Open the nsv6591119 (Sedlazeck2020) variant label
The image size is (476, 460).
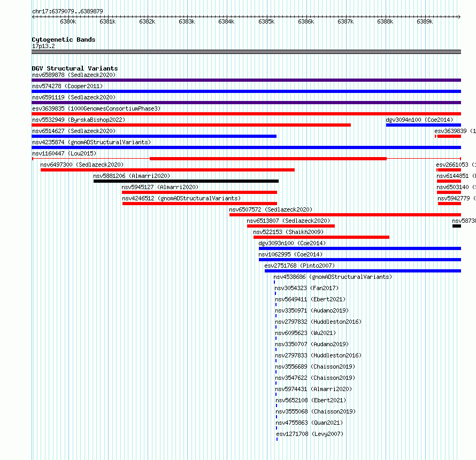[x=74, y=97]
